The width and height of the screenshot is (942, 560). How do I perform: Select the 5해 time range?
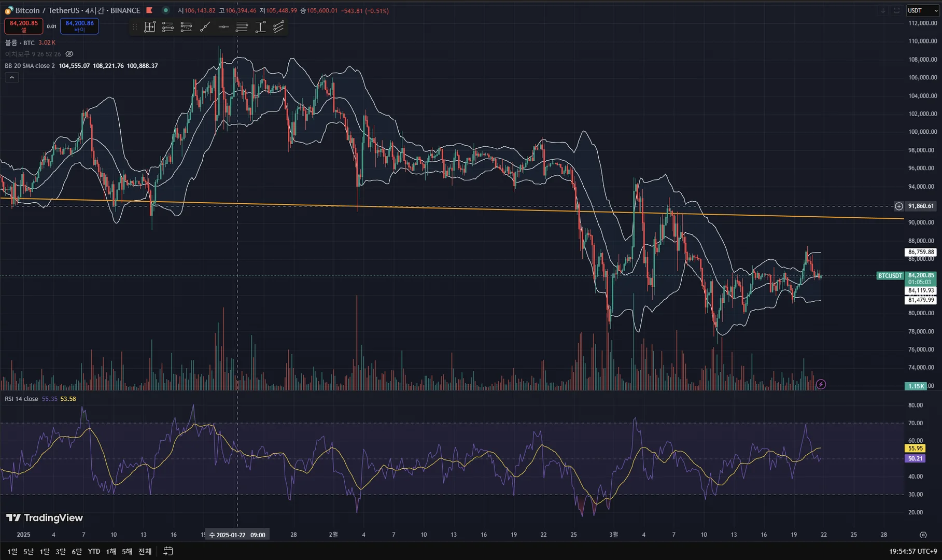pyautogui.click(x=127, y=551)
